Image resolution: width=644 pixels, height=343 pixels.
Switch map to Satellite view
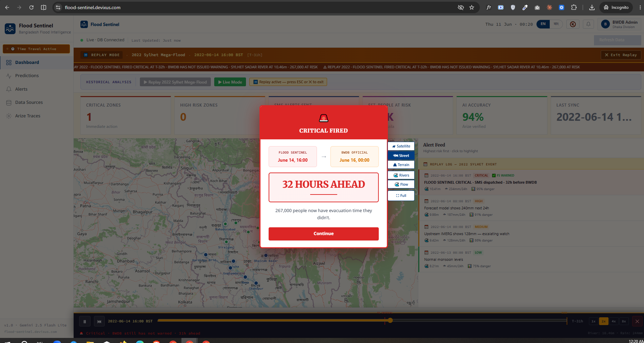401,146
